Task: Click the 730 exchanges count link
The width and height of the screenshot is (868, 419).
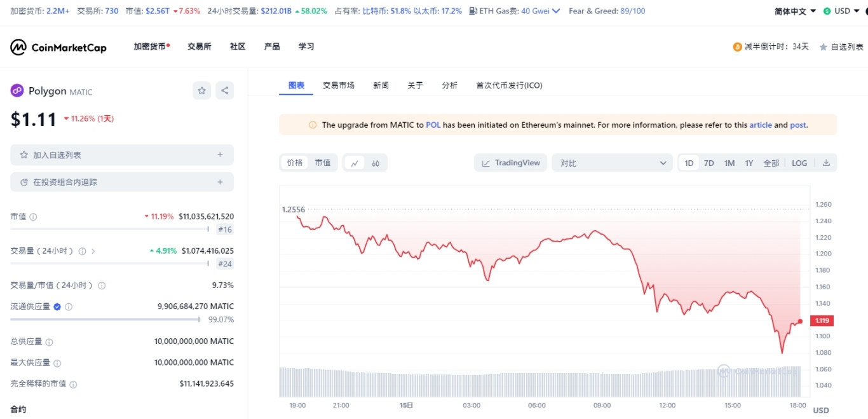Action: [112, 11]
